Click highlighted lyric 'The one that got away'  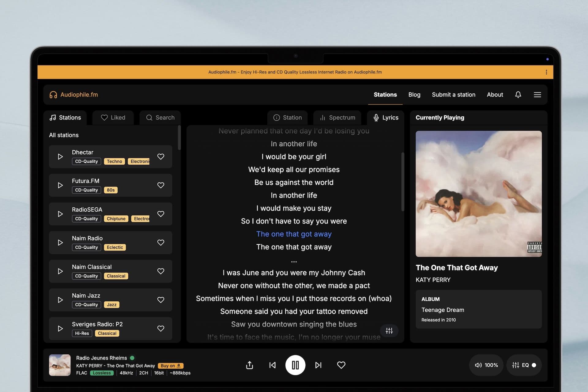(294, 234)
